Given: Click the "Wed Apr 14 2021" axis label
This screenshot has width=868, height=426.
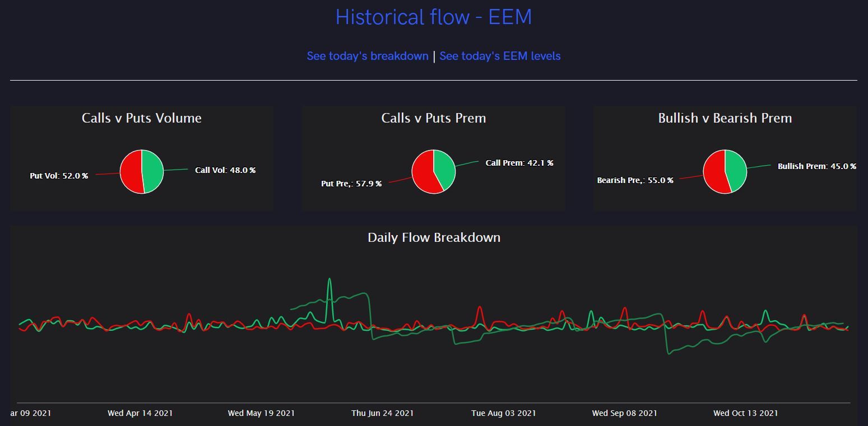Looking at the screenshot, I should pos(140,413).
